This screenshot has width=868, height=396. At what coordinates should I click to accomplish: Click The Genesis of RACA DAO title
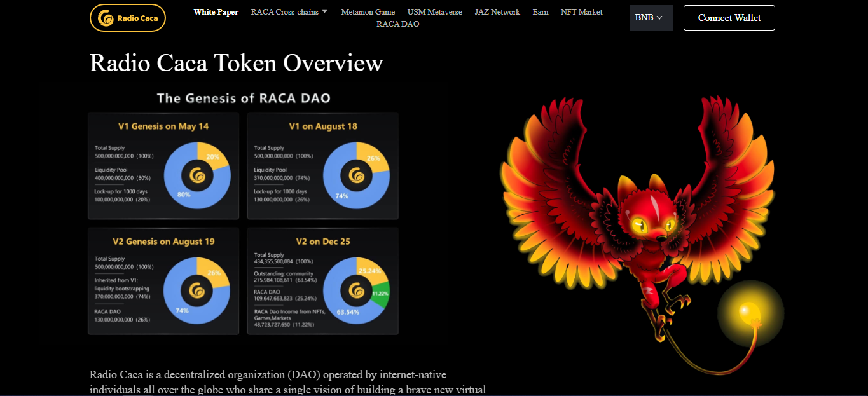[x=244, y=98]
